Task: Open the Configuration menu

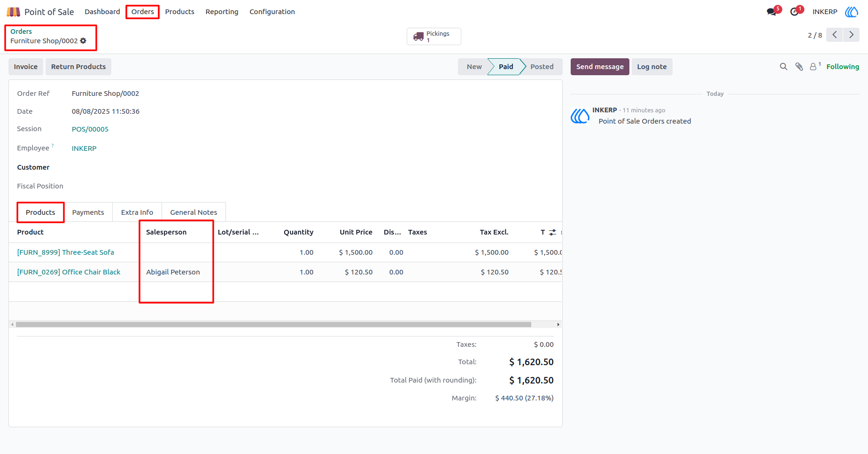Action: [x=272, y=12]
